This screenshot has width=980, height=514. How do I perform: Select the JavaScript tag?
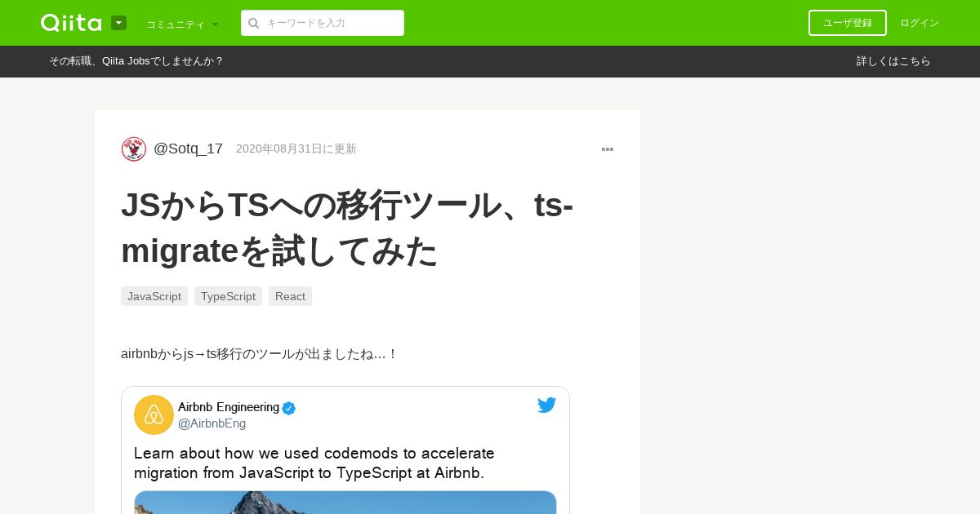coord(154,296)
